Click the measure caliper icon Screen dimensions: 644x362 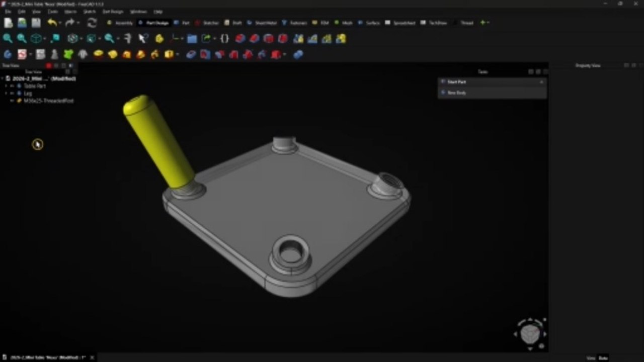click(128, 38)
